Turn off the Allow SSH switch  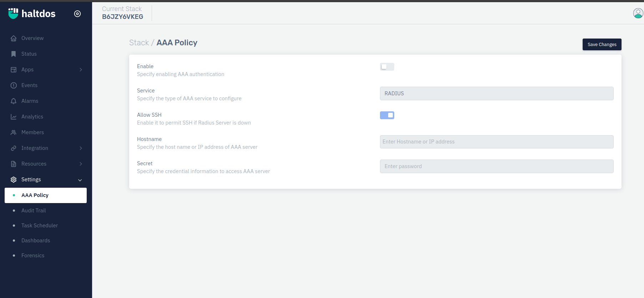click(387, 115)
